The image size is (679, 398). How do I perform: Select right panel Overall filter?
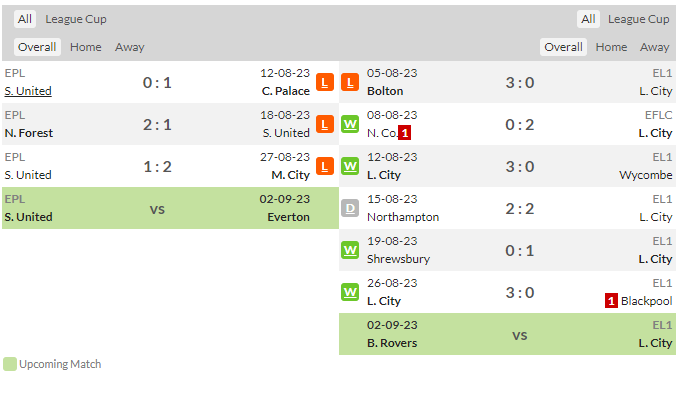coord(563,47)
